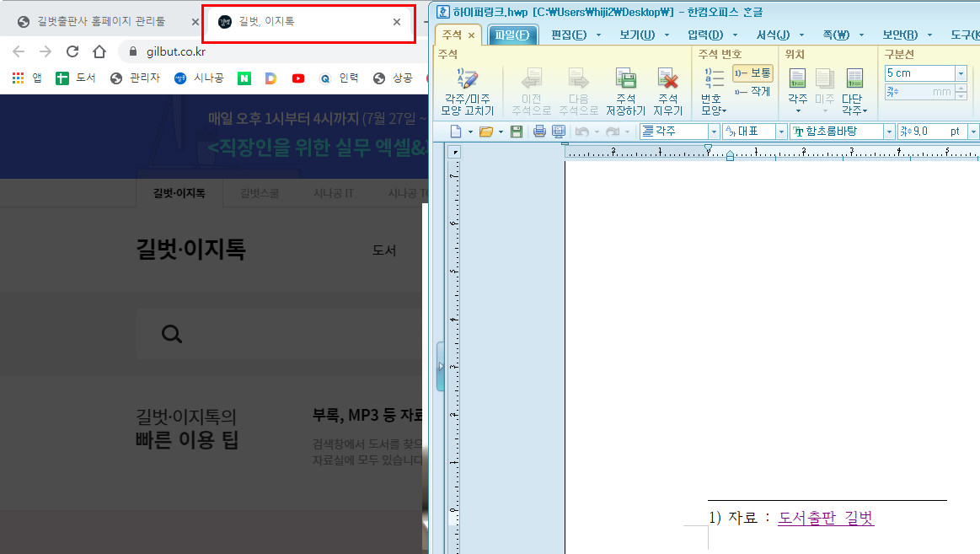This screenshot has height=554, width=980.
Task: Open 미주 position dropdown
Action: pyautogui.click(x=824, y=91)
